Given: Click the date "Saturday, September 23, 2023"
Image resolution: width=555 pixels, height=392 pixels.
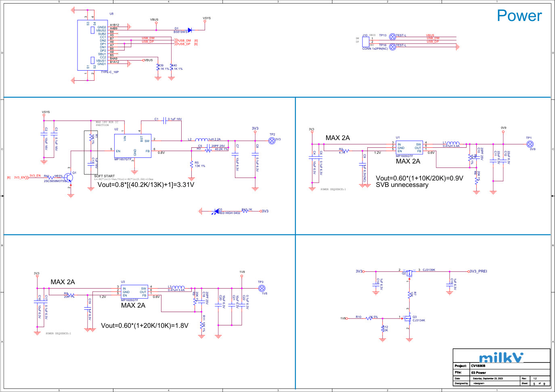Looking at the screenshot, I should pos(488,379).
